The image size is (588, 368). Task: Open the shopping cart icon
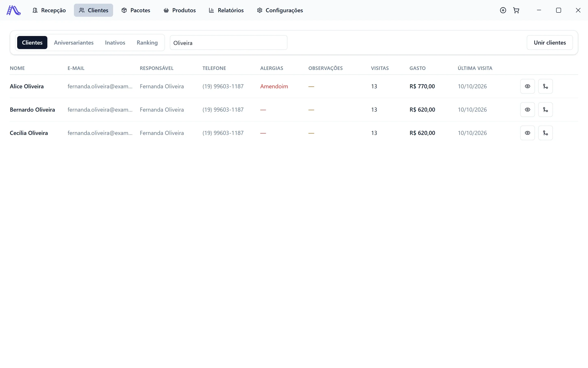pyautogui.click(x=516, y=10)
